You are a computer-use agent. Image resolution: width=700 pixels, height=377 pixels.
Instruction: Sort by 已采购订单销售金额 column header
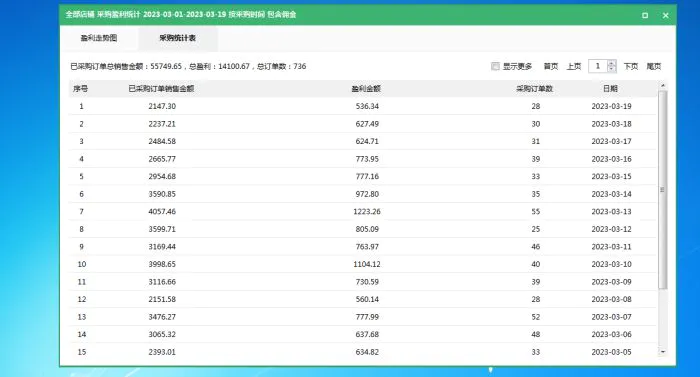(161, 88)
